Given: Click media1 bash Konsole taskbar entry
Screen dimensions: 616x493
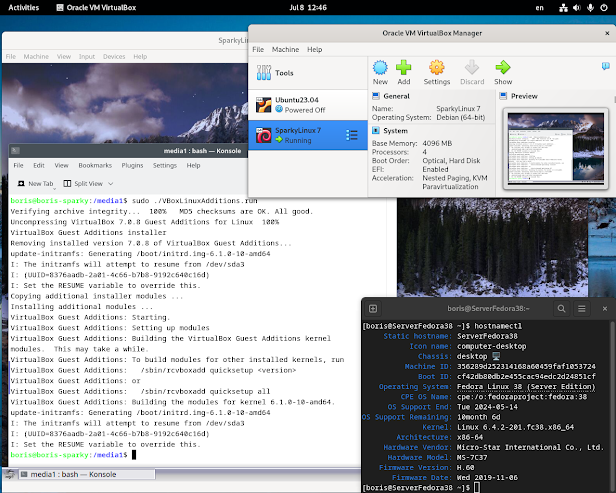Looking at the screenshot, I should (87, 475).
